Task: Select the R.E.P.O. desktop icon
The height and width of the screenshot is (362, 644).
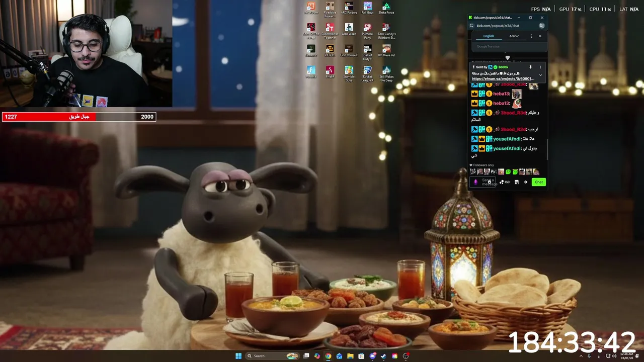Action: [330, 51]
